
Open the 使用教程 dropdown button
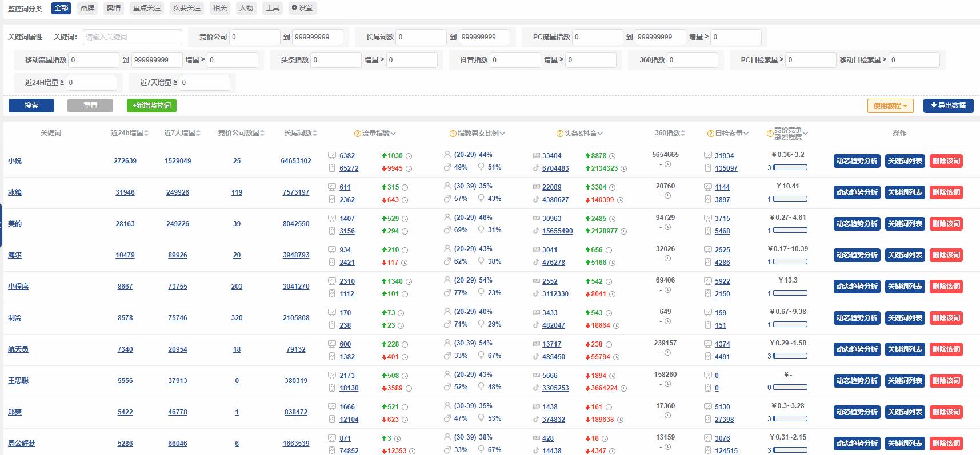pos(890,106)
